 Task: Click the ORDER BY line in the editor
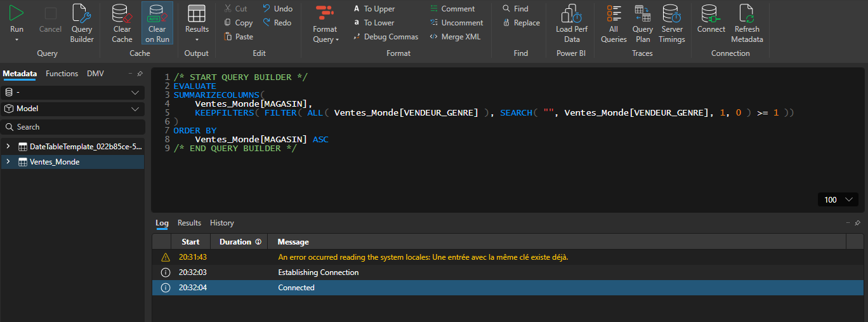click(195, 131)
